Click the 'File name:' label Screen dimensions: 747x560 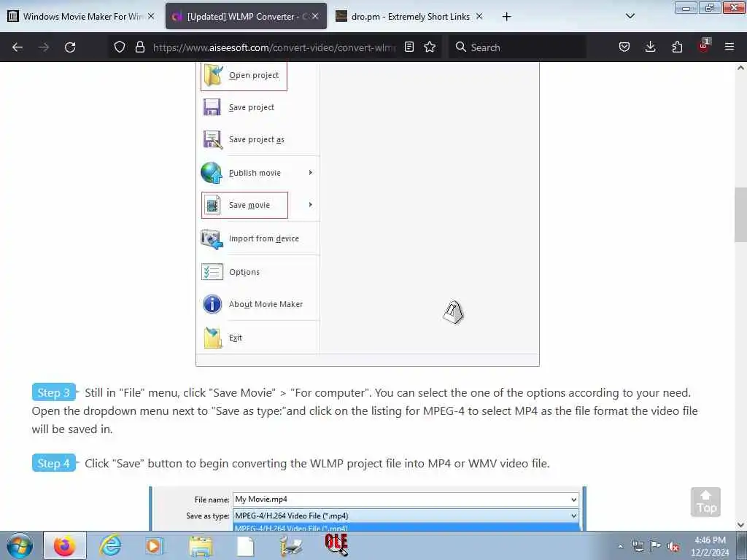coord(212,499)
